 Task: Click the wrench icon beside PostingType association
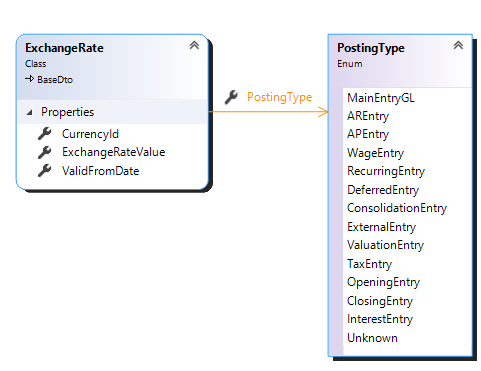pyautogui.click(x=231, y=97)
